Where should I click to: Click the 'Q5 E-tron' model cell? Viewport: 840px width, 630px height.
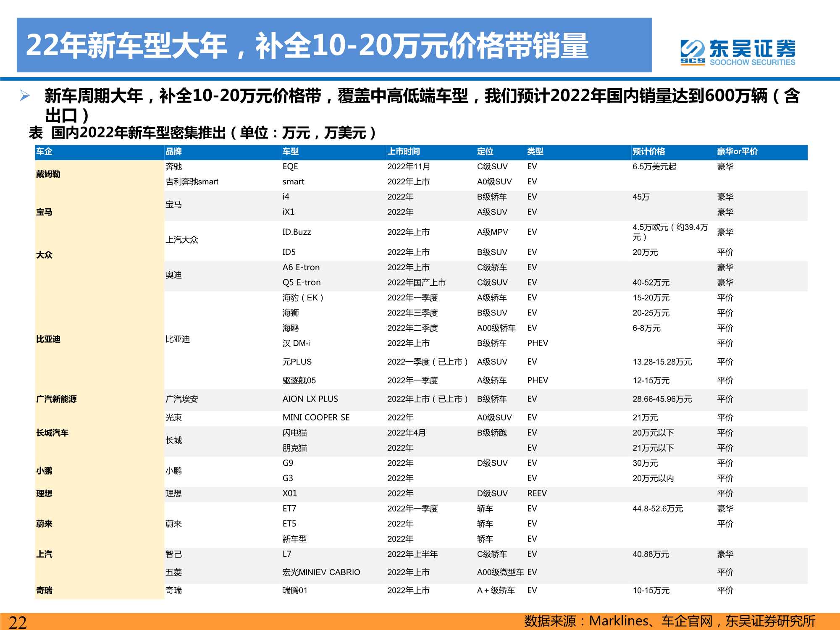click(302, 283)
